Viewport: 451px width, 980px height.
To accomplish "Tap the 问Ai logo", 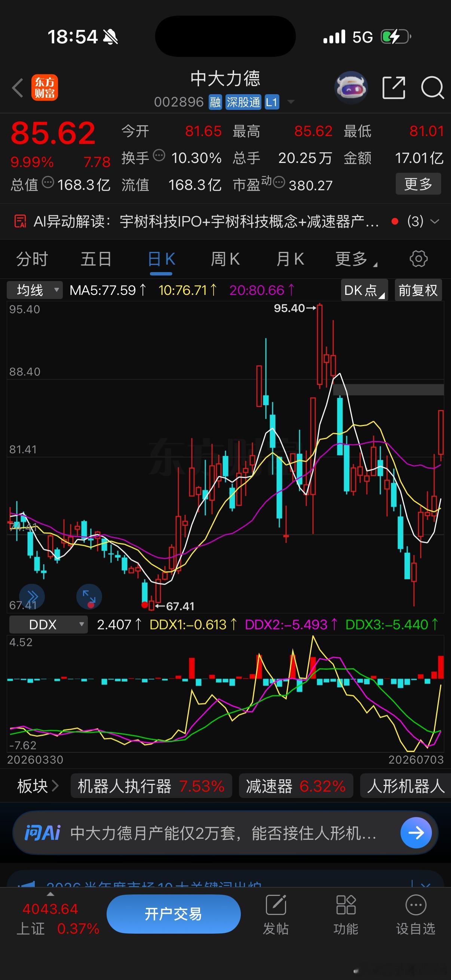I will click(42, 833).
